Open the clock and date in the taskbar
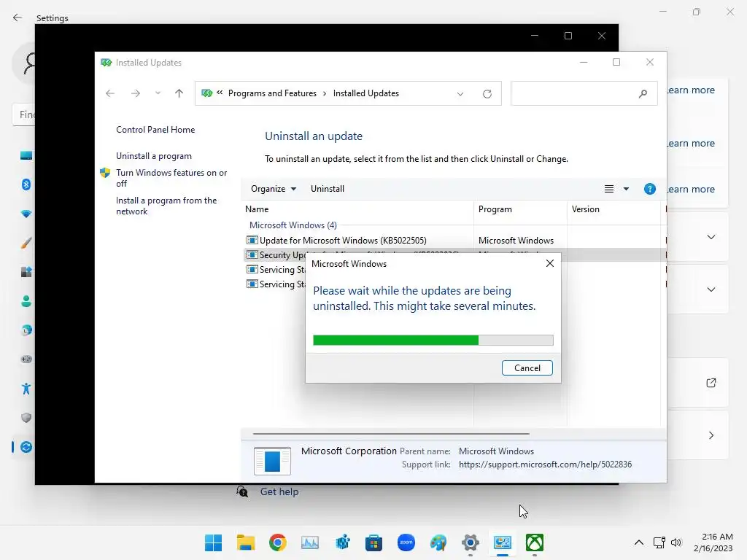The width and height of the screenshot is (747, 560). (x=713, y=542)
